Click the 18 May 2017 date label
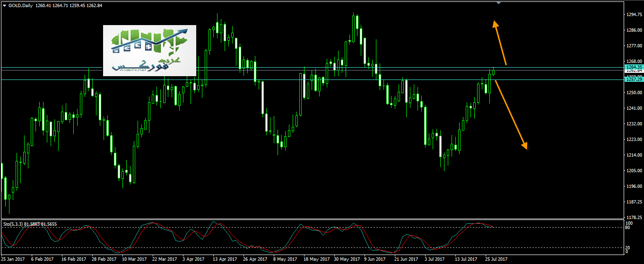644x264 pixels. coord(316,259)
